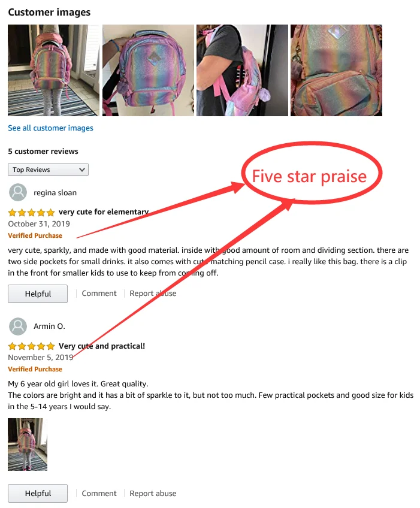Mark Armin O.'s review as Helpful
The height and width of the screenshot is (508, 420).
[x=38, y=494]
